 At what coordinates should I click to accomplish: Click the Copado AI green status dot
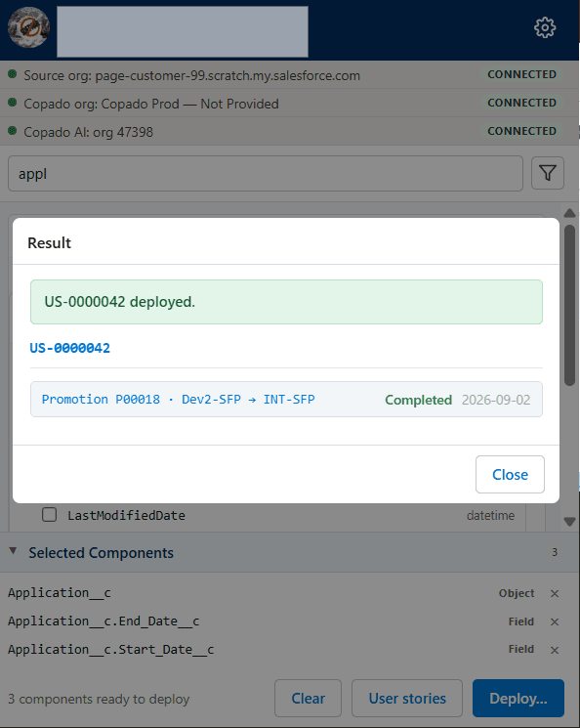point(13,131)
